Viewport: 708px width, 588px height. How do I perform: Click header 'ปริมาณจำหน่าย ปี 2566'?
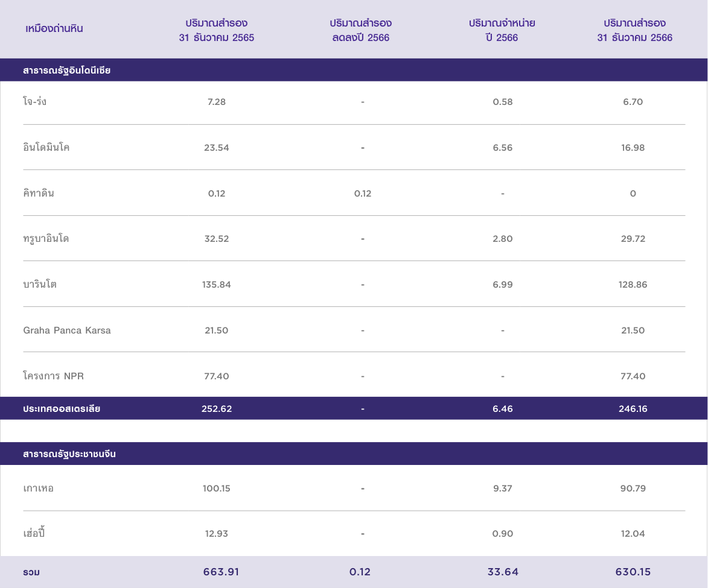point(502,30)
